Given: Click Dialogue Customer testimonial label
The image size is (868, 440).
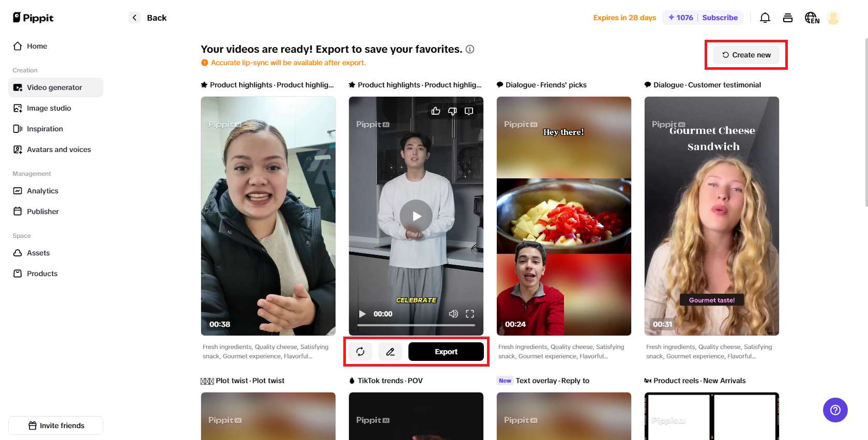Looking at the screenshot, I should [707, 85].
